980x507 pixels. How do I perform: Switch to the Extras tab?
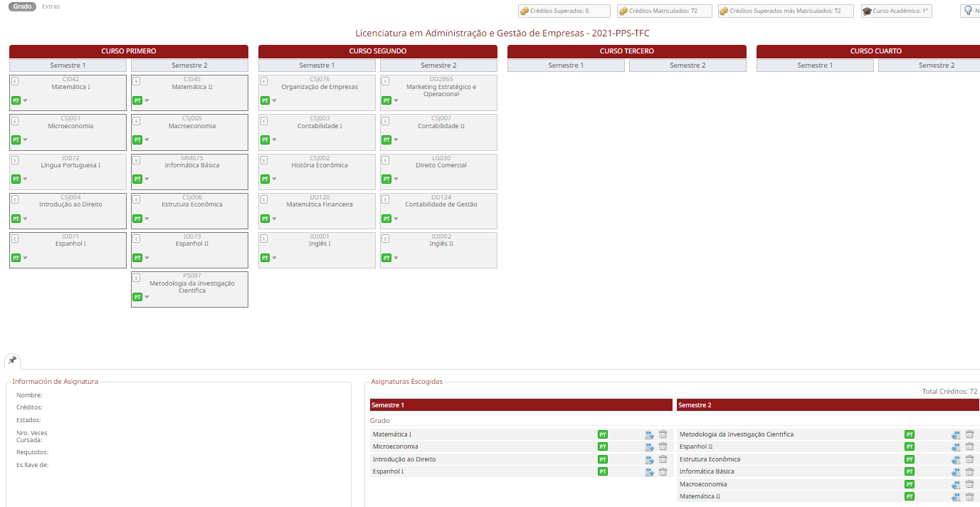[x=51, y=6]
